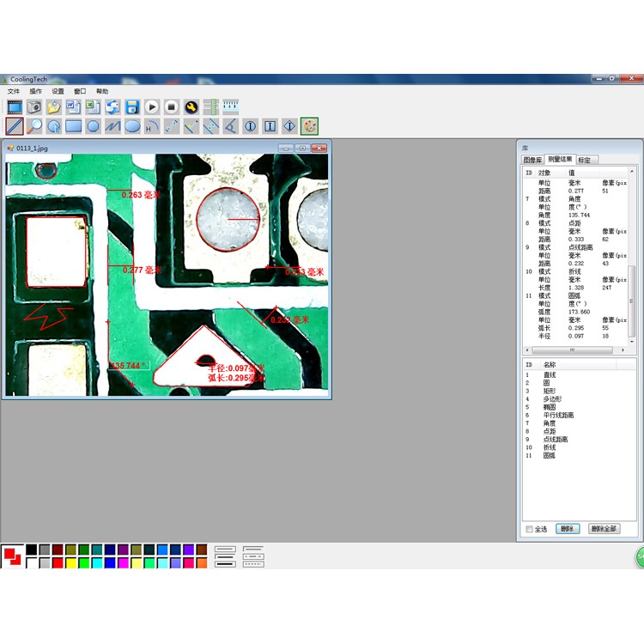Click the 1.328 length value cell
This screenshot has width=644, height=644.
pos(576,288)
